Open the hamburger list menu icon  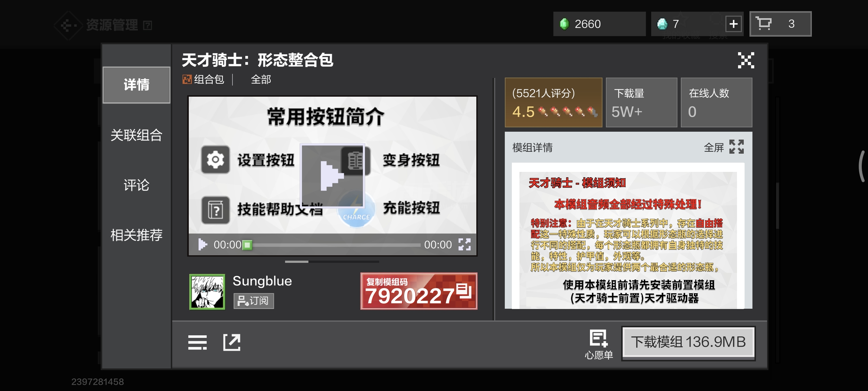click(x=197, y=342)
